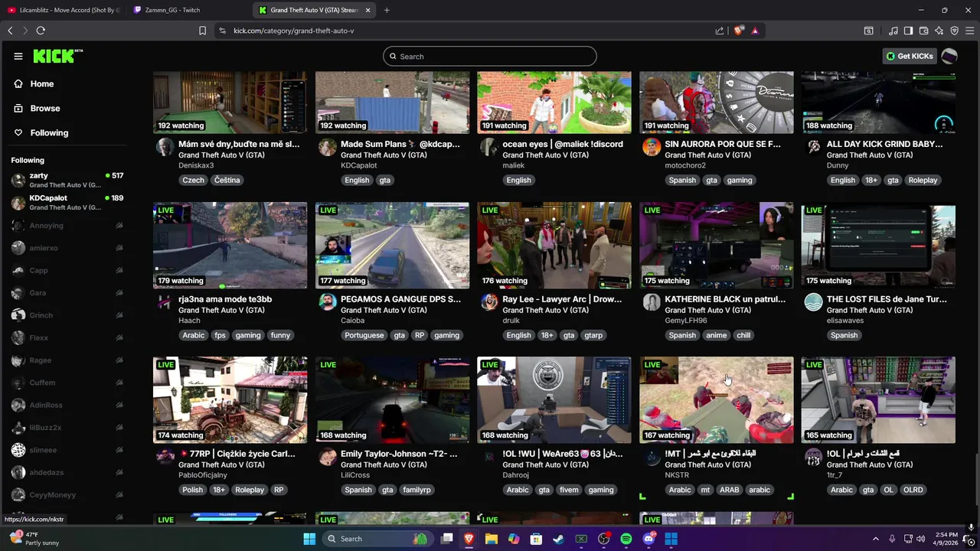The image size is (980, 551).
Task: Click the Windows Start button
Action: 309,539
